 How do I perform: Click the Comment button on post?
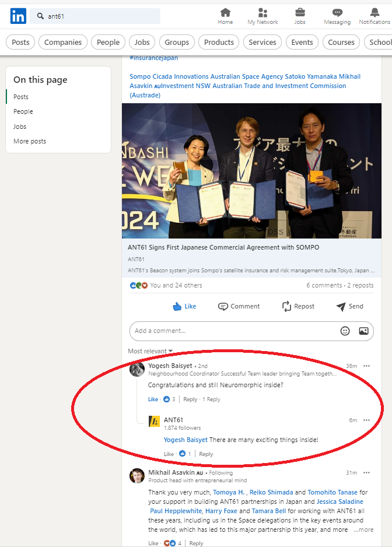[x=239, y=306]
